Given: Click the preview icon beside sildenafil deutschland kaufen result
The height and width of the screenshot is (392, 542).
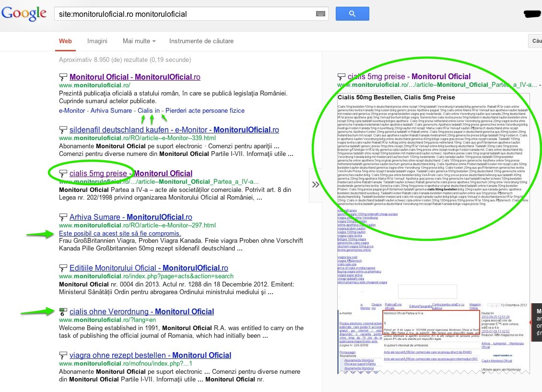Looking at the screenshot, I should (x=63, y=130).
